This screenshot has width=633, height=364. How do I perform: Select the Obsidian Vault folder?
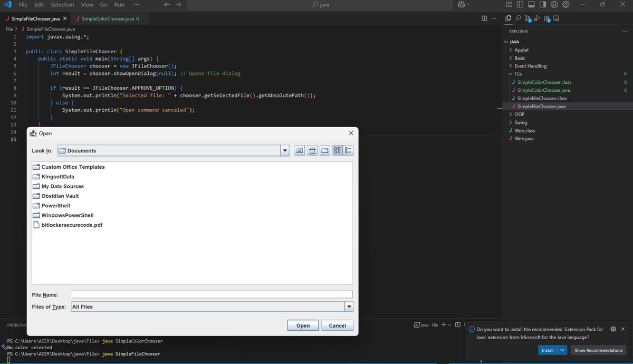56,196
